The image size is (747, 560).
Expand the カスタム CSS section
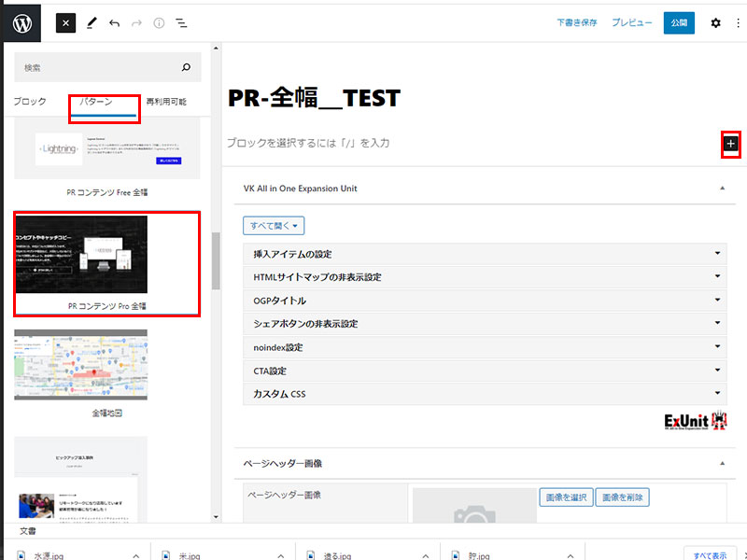click(485, 394)
